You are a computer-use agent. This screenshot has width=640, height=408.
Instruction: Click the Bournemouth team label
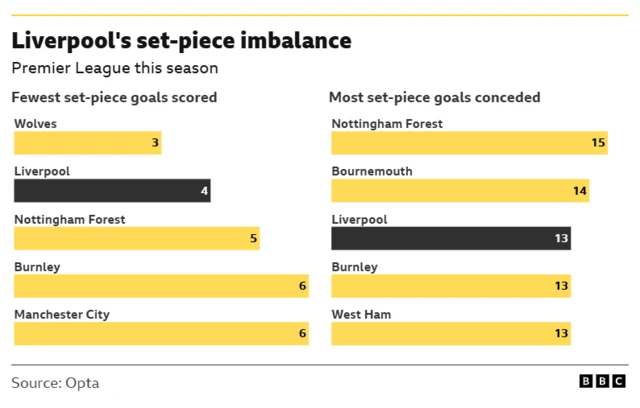[372, 172]
